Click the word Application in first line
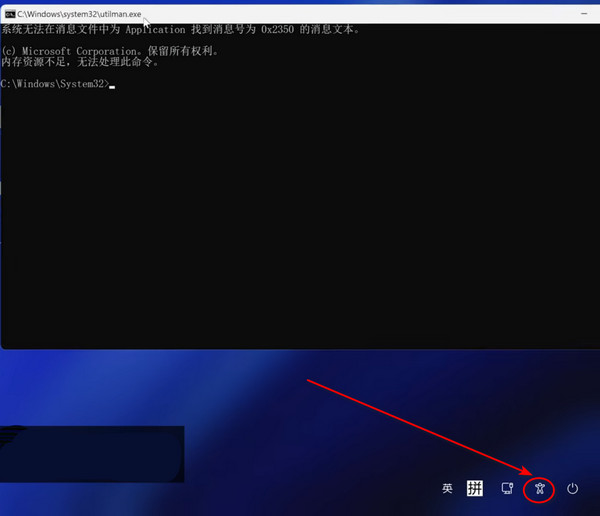The image size is (600, 516). [155, 30]
